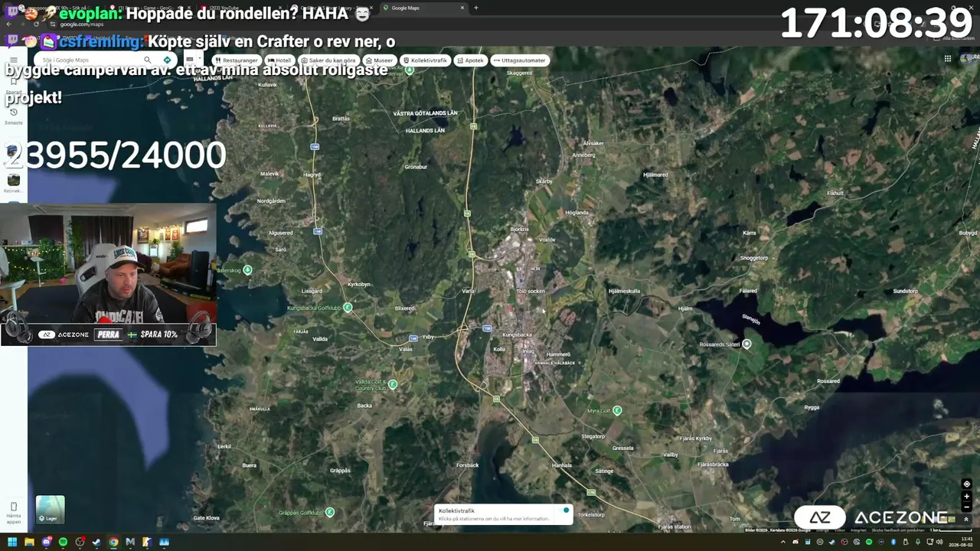Click the Myra Golf map marker
Viewport: 980px width, 551px height.
pos(617,410)
